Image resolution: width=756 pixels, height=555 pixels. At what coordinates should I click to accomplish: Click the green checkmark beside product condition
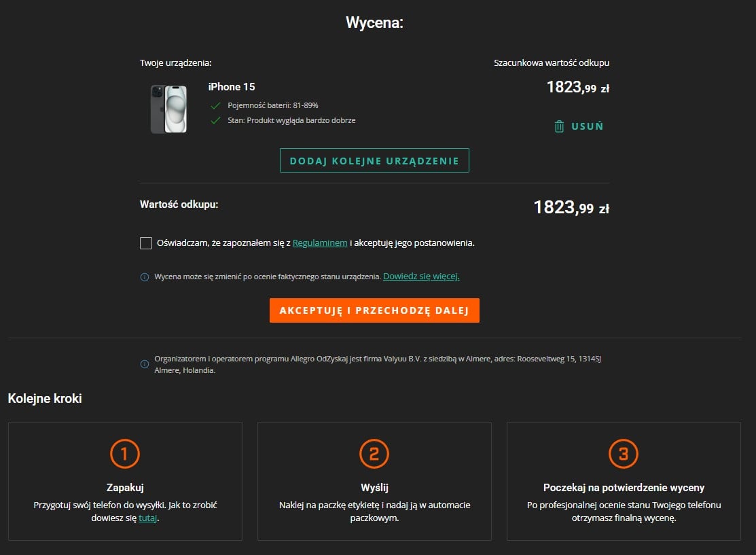215,120
